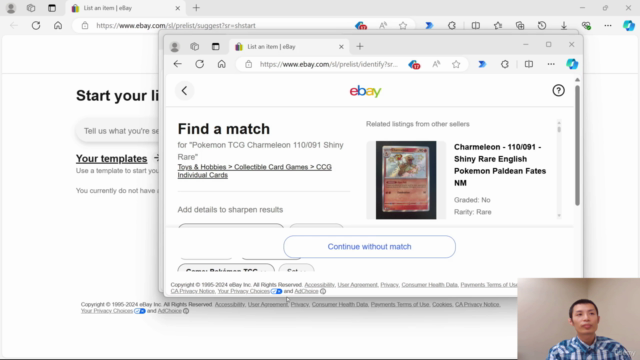Refresh the page in the front window
640x360 pixels.
pyautogui.click(x=200, y=64)
